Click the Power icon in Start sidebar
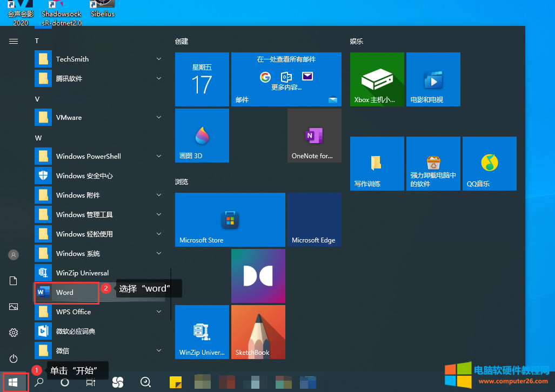Screen dimensions: 555x392 tap(14, 359)
